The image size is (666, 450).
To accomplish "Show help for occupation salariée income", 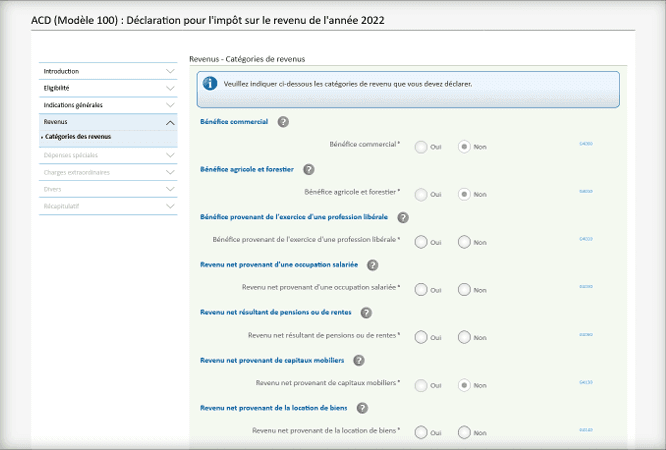I will point(372,265).
